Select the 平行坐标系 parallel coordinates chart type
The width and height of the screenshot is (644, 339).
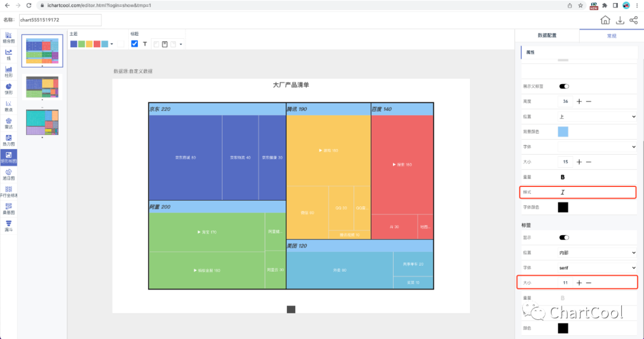point(8,192)
